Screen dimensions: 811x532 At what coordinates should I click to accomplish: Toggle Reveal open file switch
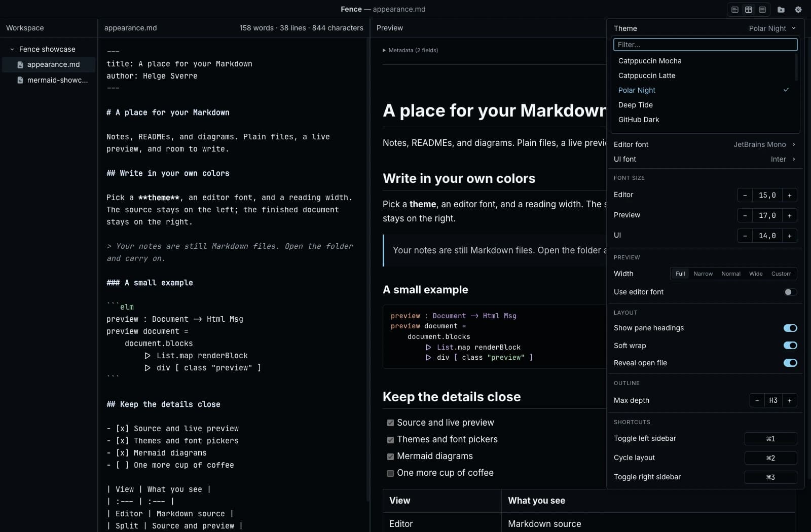pos(790,363)
